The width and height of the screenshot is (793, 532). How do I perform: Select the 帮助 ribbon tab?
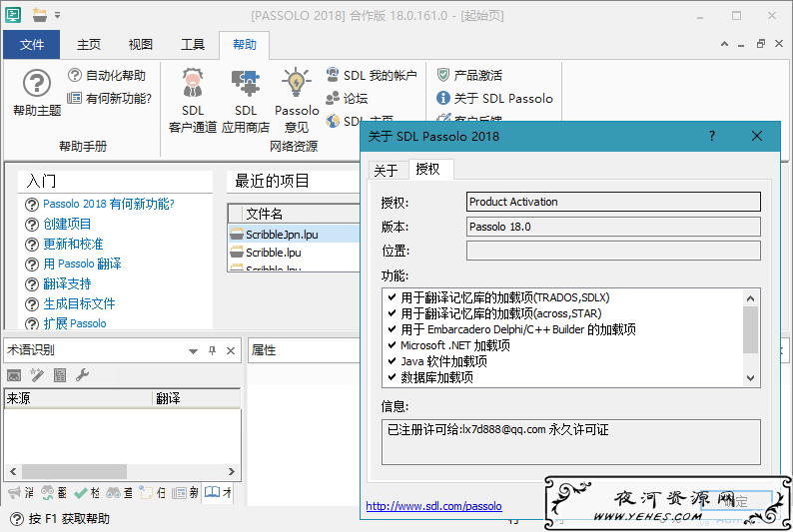click(245, 45)
